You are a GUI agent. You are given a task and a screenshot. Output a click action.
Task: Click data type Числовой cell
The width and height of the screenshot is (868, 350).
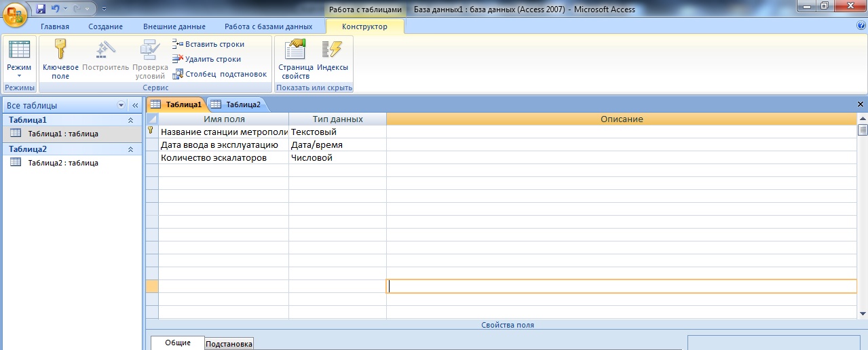(x=337, y=157)
